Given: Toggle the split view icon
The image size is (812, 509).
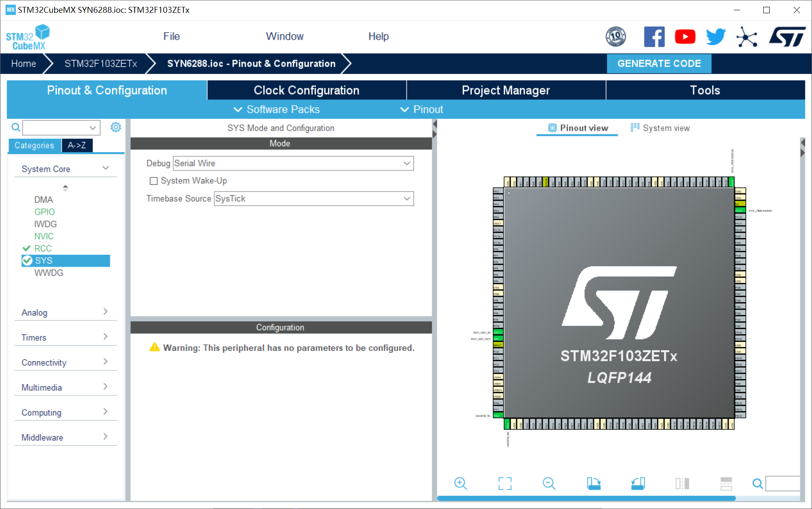Looking at the screenshot, I should pyautogui.click(x=682, y=483).
